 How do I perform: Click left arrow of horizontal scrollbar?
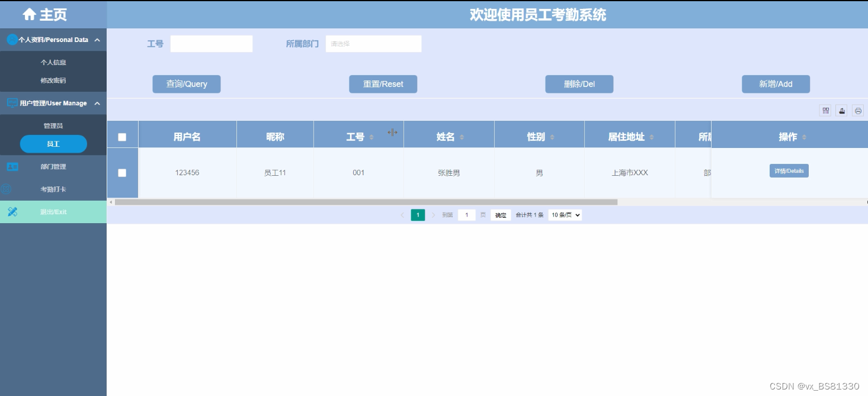pos(110,202)
